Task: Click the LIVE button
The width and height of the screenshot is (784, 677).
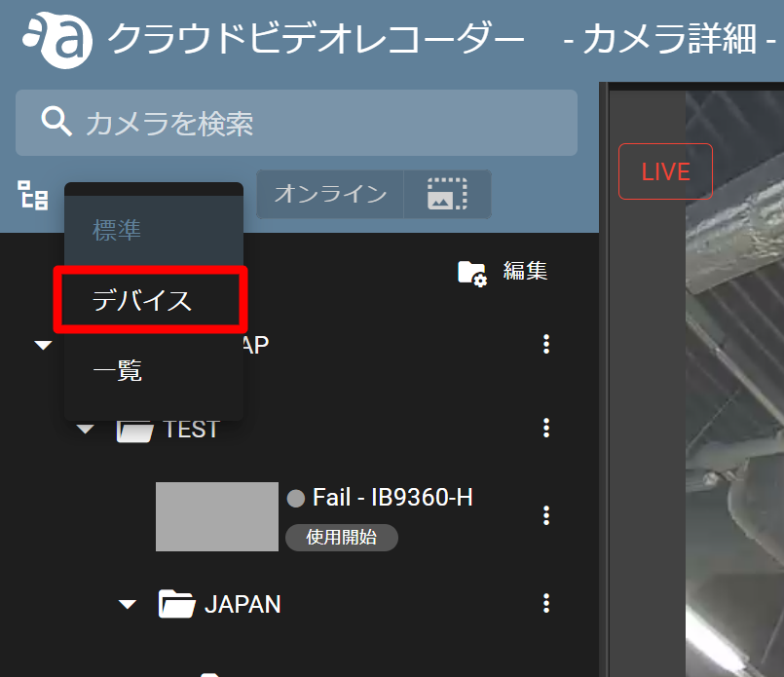Action: (x=665, y=171)
